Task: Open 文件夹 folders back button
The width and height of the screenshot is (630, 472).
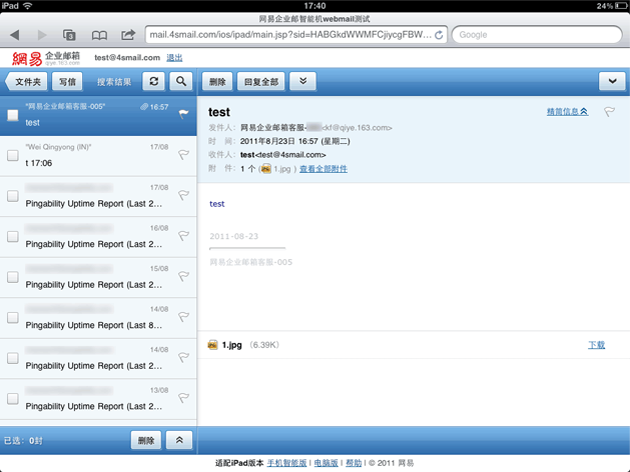Action: [27, 82]
